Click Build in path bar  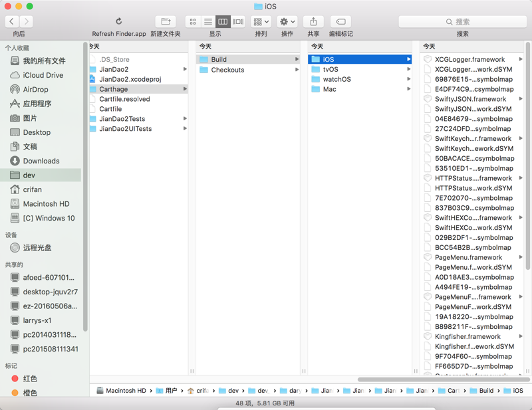coord(481,391)
